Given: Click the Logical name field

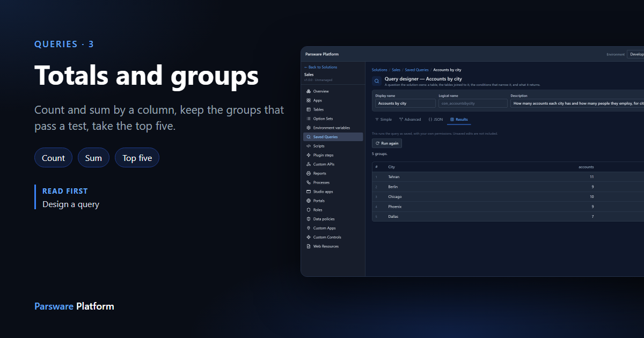Looking at the screenshot, I should [473, 104].
